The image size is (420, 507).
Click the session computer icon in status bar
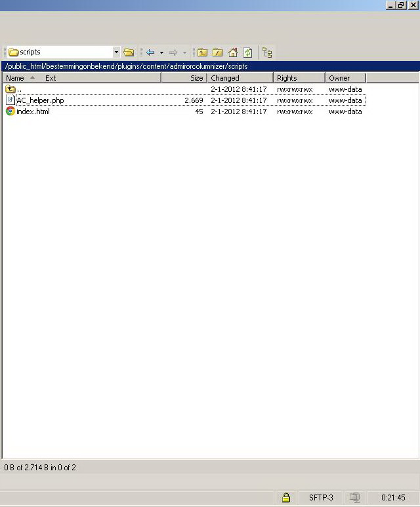coord(354,497)
